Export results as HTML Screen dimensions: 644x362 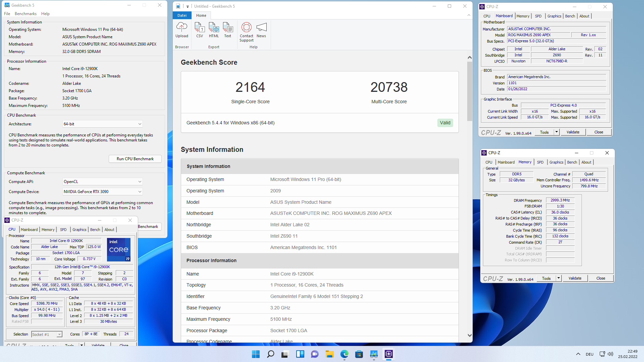[x=214, y=30]
